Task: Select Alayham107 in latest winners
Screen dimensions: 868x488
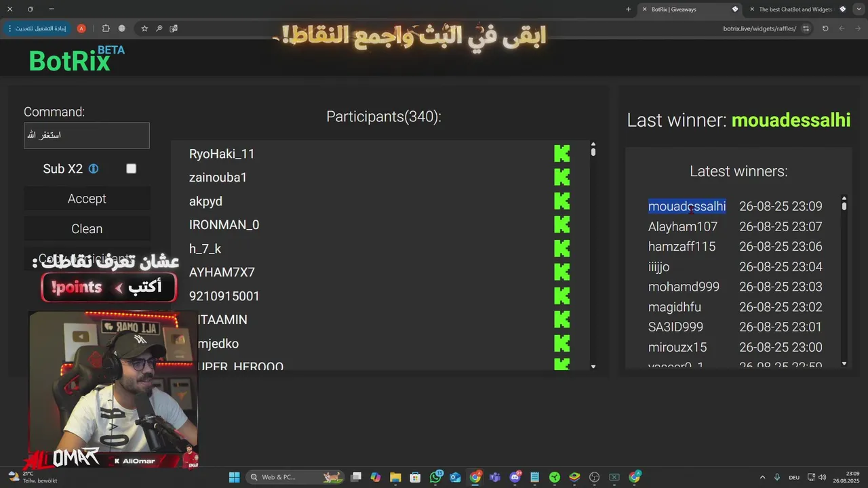Action: (x=683, y=226)
